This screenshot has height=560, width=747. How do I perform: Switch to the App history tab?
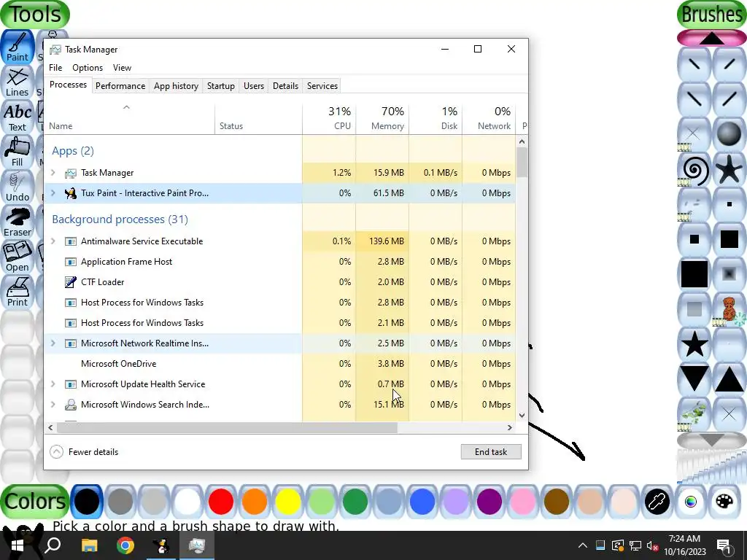coord(176,86)
